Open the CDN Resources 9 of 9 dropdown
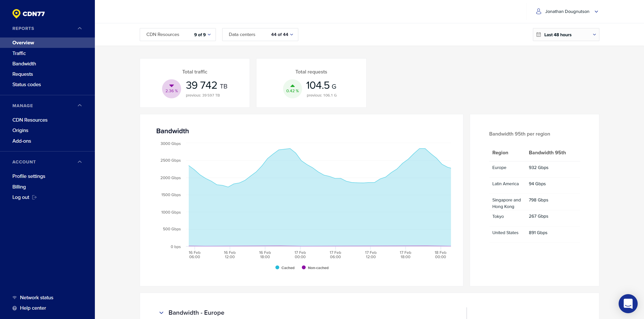 tap(202, 35)
